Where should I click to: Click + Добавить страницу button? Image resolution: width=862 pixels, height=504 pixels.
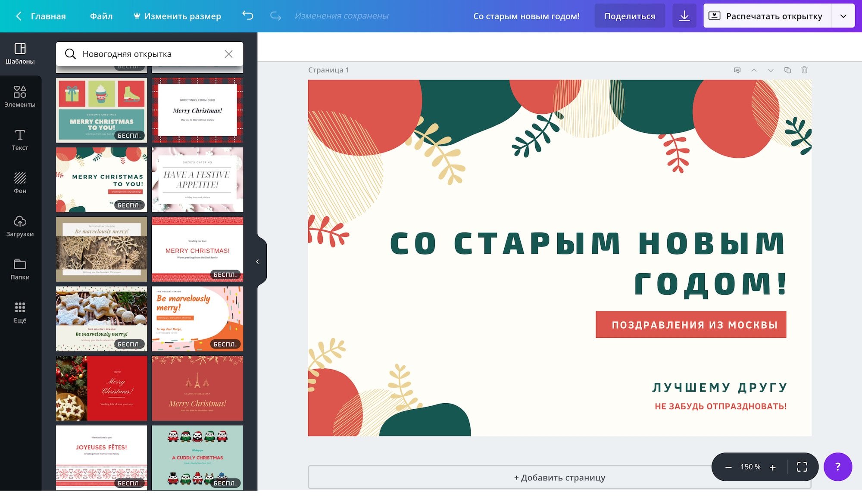pyautogui.click(x=559, y=477)
